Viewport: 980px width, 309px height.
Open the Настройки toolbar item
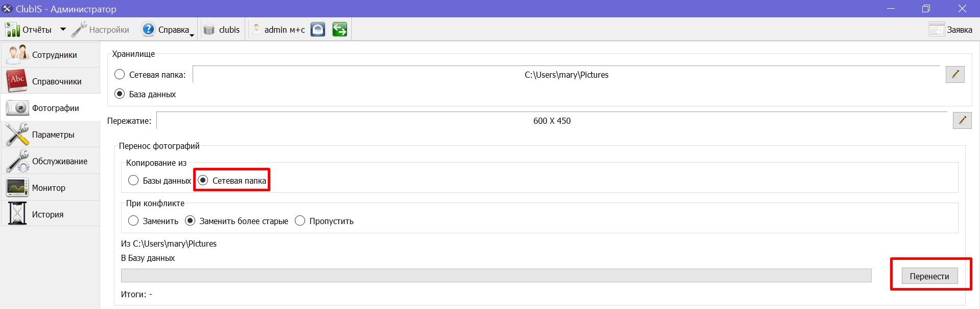(100, 30)
